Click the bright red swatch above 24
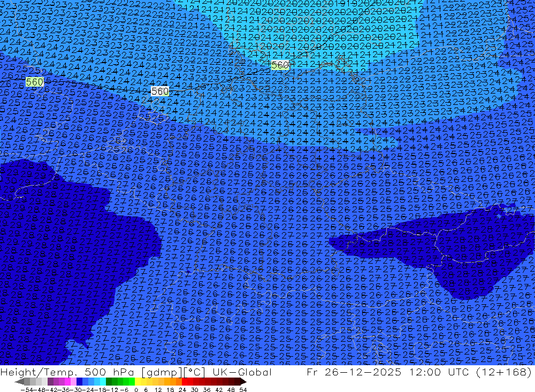This screenshot has height=392, width=535. 185,382
